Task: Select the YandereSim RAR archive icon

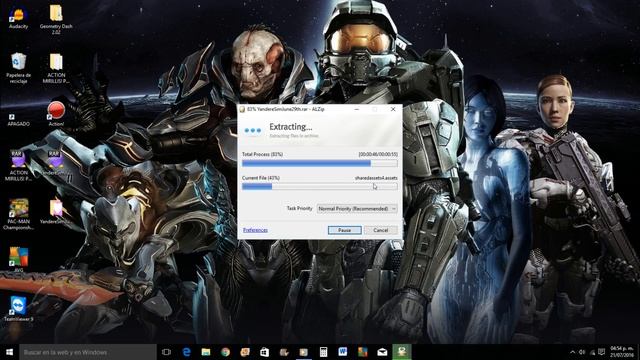Action: click(x=55, y=163)
